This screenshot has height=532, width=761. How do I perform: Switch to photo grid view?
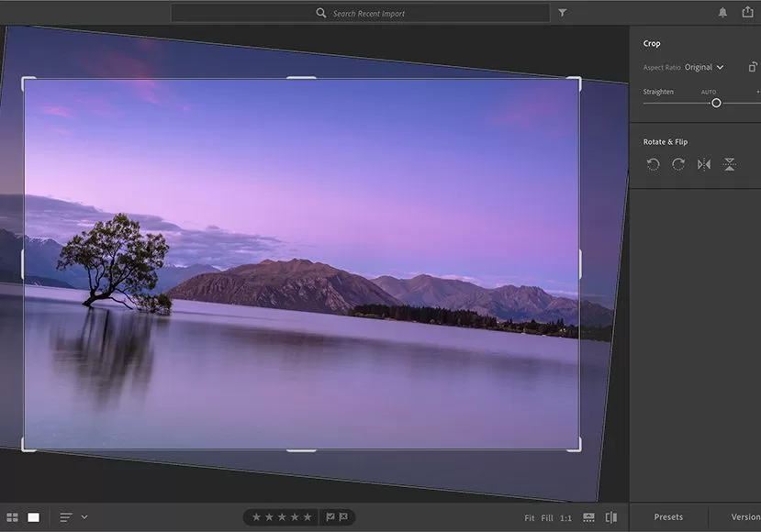tap(12, 517)
